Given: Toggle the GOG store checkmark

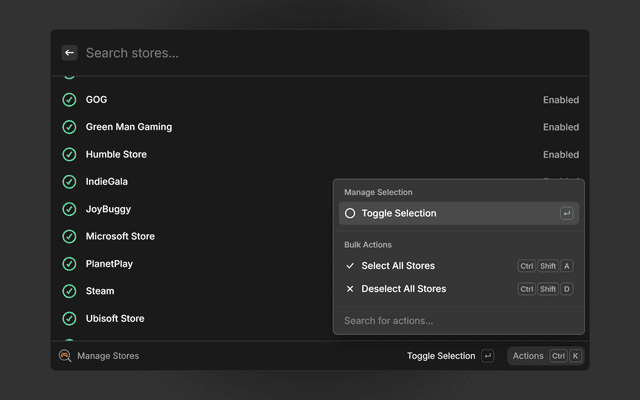Looking at the screenshot, I should (x=69, y=100).
